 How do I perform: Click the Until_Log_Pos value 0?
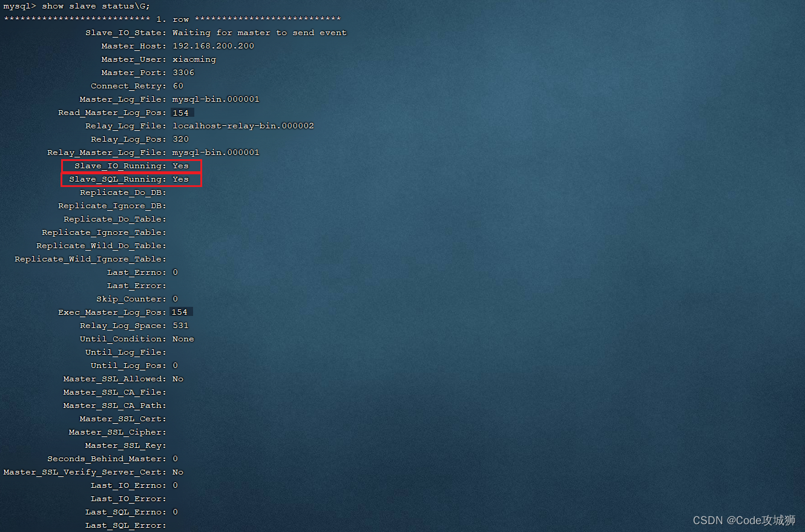click(175, 366)
